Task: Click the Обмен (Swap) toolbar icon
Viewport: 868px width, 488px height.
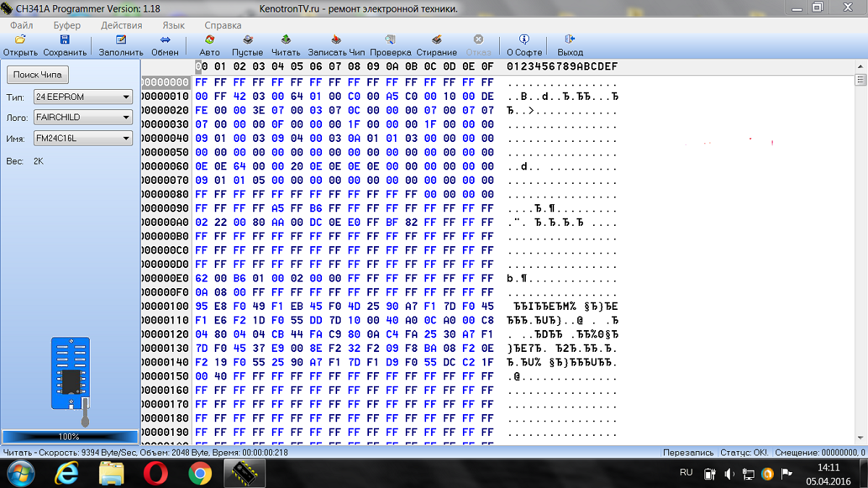Action: click(165, 41)
